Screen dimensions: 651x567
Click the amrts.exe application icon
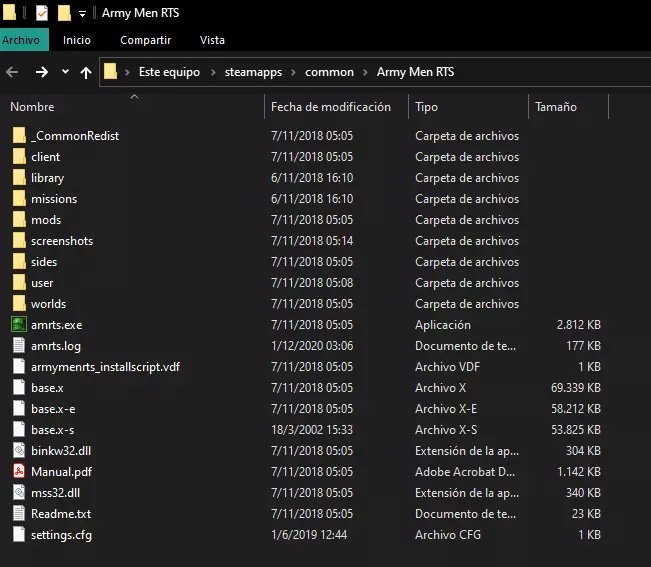18,325
